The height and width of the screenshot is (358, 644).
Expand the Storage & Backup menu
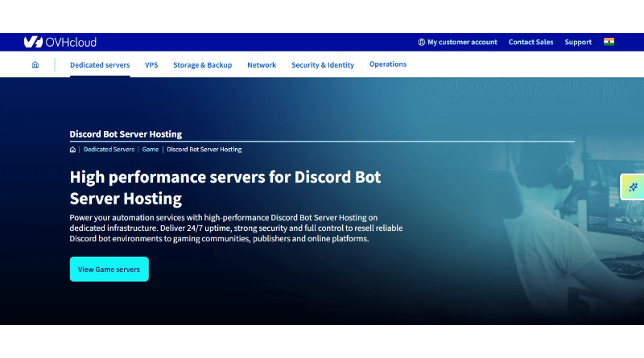203,65
